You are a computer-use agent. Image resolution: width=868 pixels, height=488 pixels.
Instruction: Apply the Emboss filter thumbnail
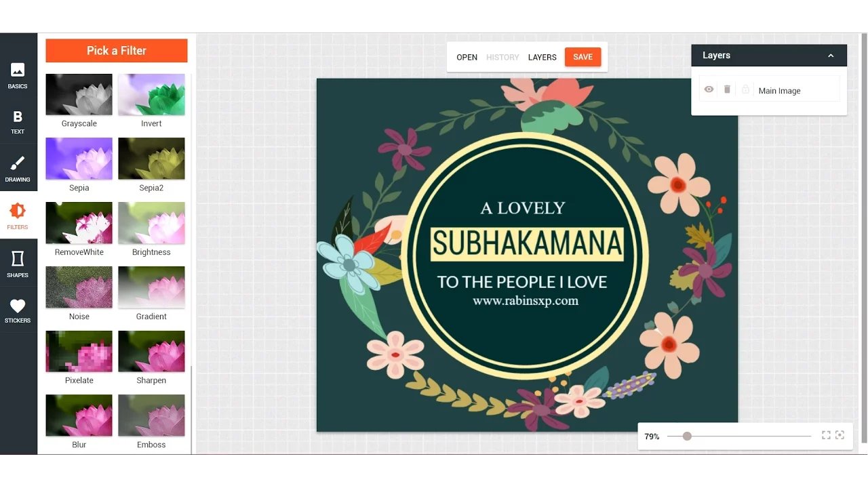click(151, 415)
